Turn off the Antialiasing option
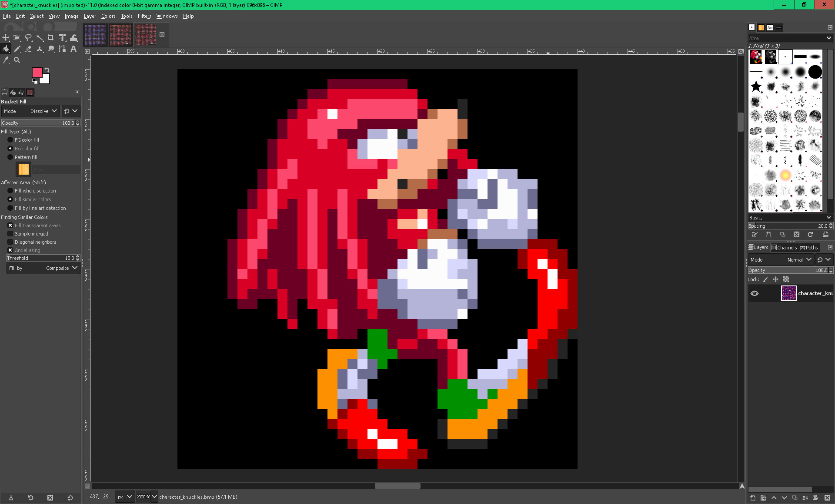Viewport: 835px width, 504px height. [x=10, y=250]
